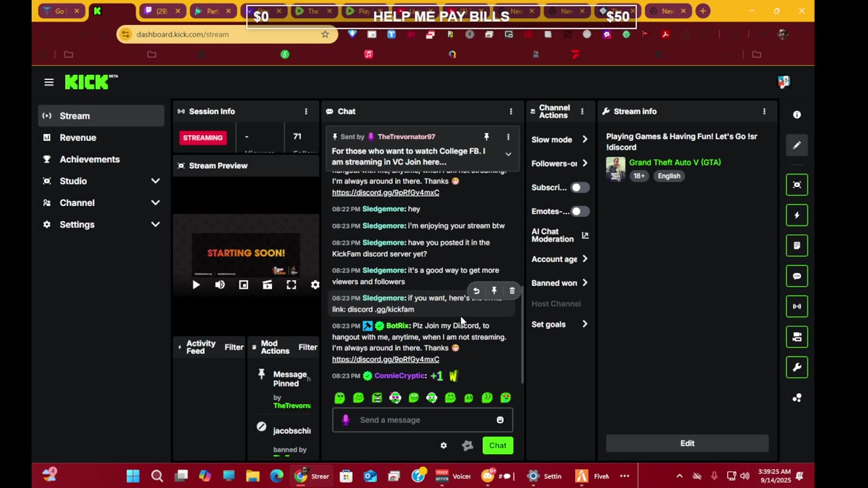The image size is (868, 488).
Task: Open the first discord.gg/9pRfGy4mxC link
Action: click(x=385, y=192)
